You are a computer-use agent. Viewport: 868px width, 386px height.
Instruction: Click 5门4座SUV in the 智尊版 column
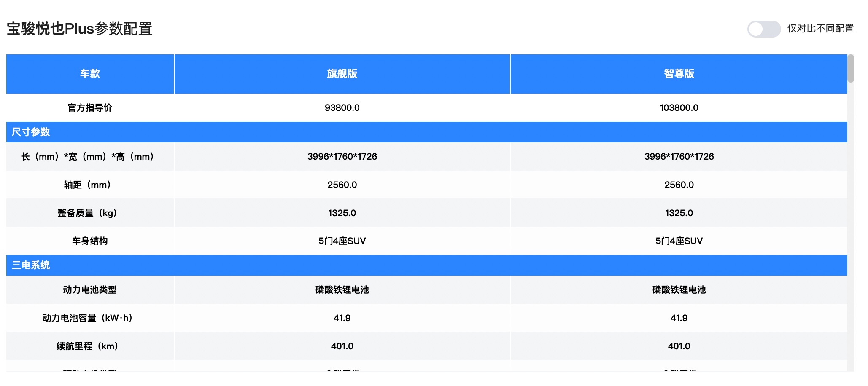pos(679,241)
